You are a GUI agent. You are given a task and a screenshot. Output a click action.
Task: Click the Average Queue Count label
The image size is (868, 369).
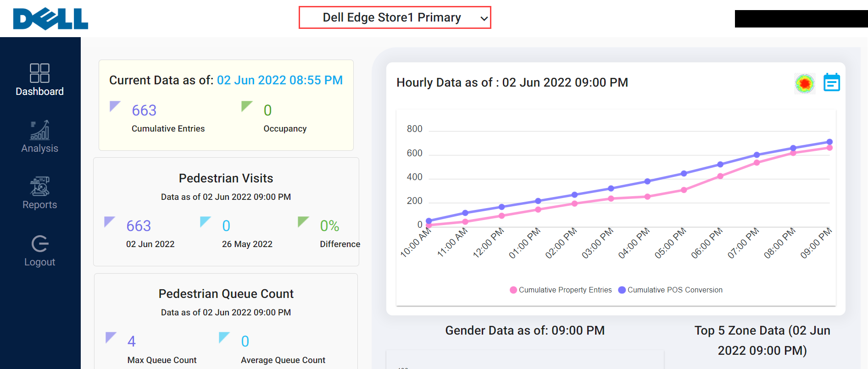283,360
